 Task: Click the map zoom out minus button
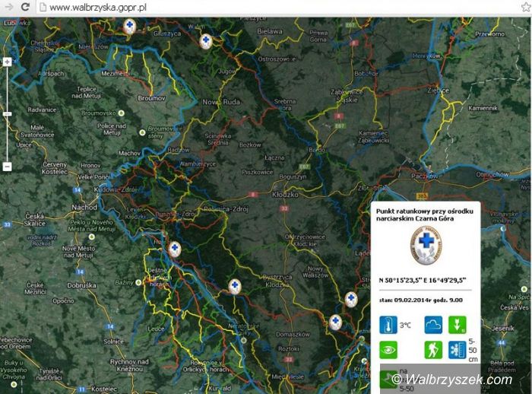(7, 166)
